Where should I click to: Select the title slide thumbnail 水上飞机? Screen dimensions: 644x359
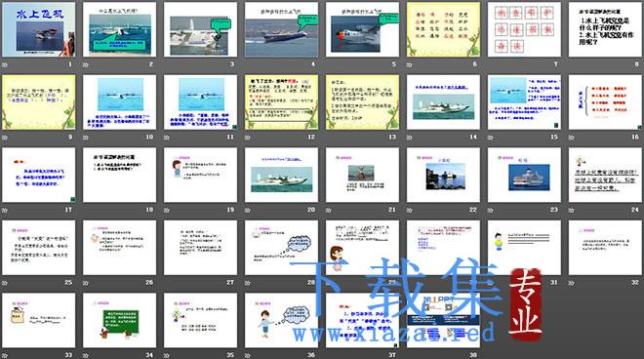[39, 29]
